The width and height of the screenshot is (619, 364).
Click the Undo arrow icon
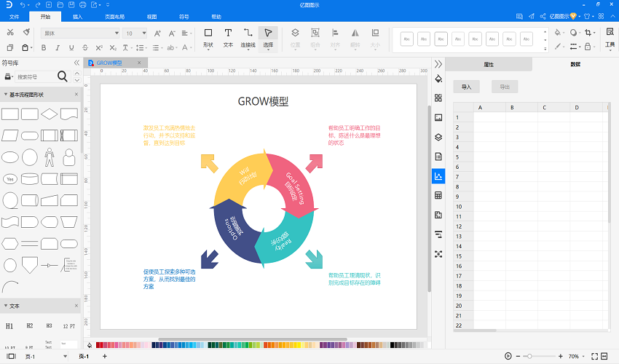[x=23, y=5]
